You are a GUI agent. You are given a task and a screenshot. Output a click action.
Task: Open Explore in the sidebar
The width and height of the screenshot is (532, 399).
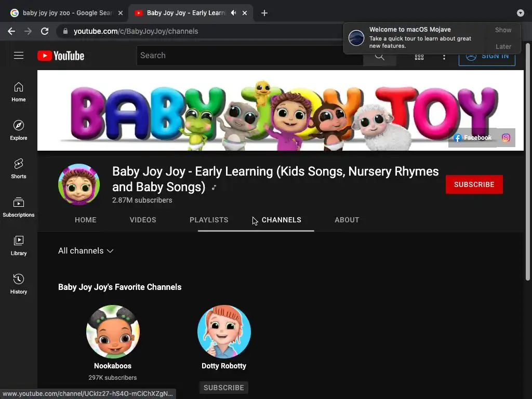(19, 130)
